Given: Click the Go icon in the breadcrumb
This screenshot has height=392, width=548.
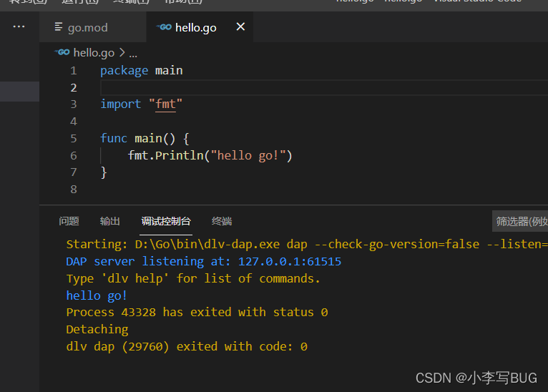Looking at the screenshot, I should click(62, 52).
